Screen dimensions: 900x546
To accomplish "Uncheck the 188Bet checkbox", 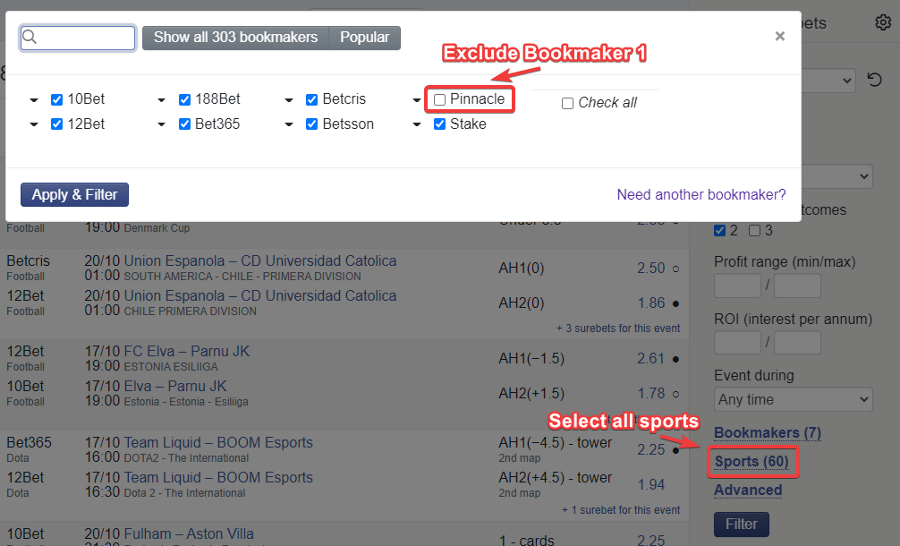I will [184, 100].
